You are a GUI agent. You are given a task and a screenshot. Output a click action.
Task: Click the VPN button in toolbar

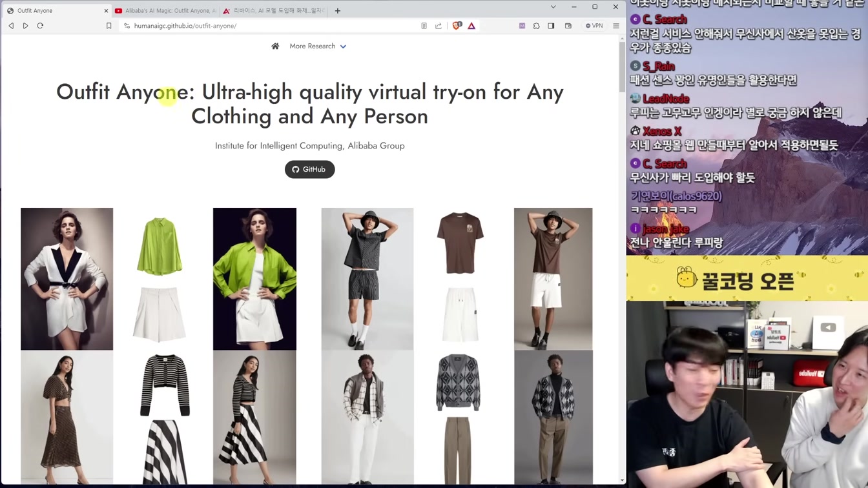[x=594, y=26]
